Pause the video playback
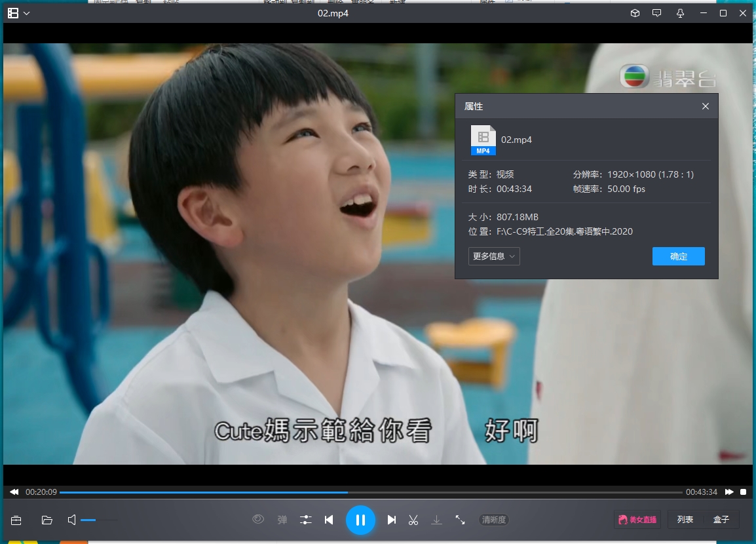The width and height of the screenshot is (756, 544). [360, 520]
